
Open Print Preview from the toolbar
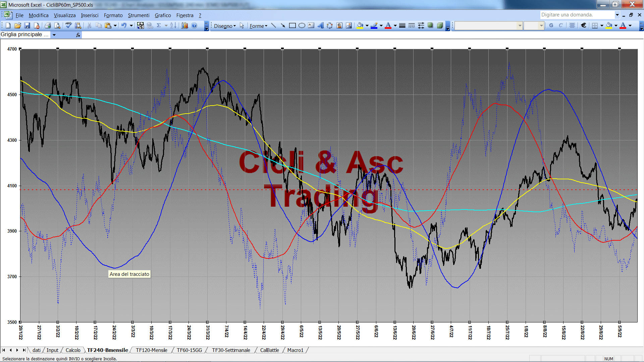(x=57, y=25)
